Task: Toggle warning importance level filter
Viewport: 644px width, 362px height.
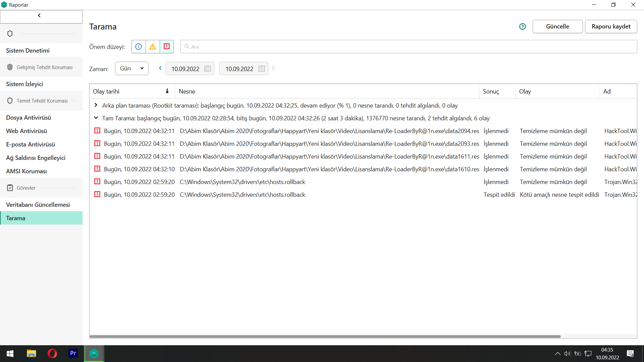Action: point(153,47)
